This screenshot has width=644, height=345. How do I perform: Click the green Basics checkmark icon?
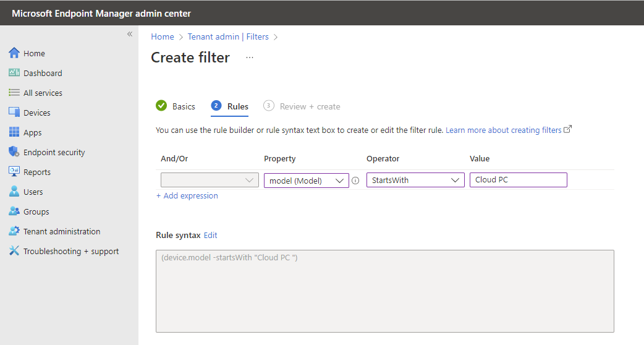161,106
